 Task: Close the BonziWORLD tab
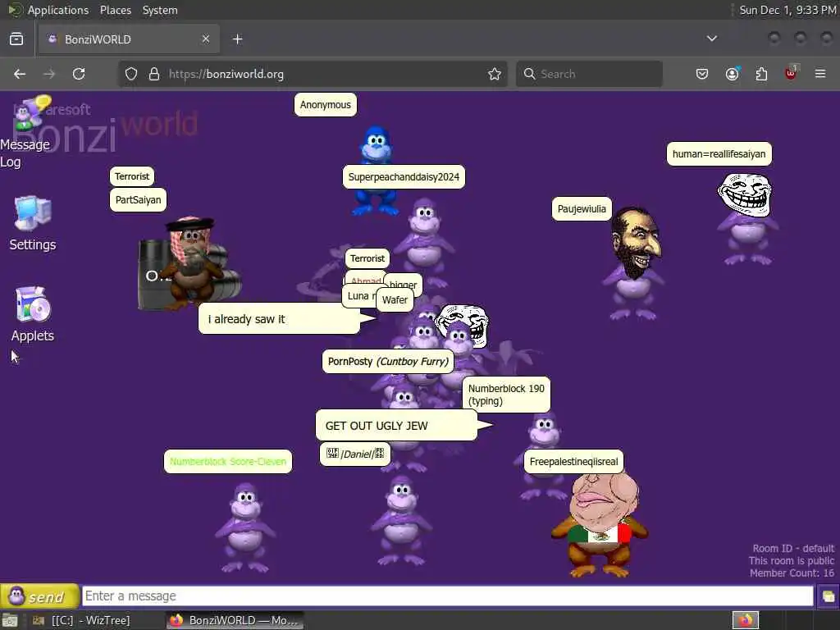pos(206,39)
